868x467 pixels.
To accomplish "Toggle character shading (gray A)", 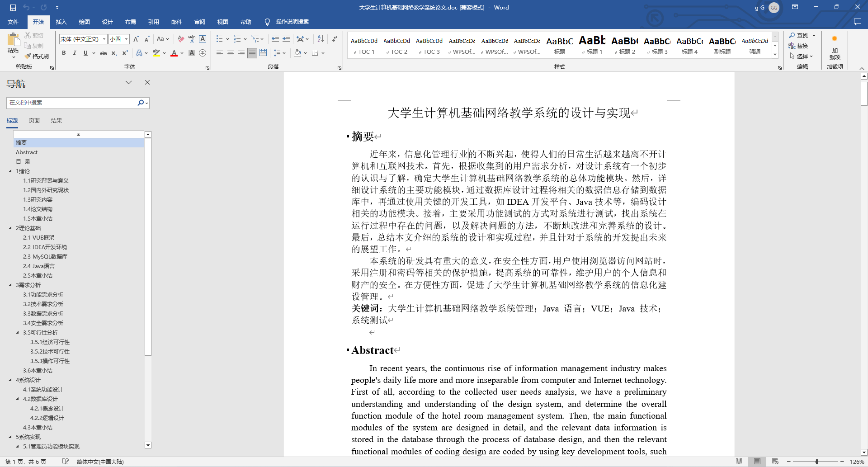I will pyautogui.click(x=192, y=53).
